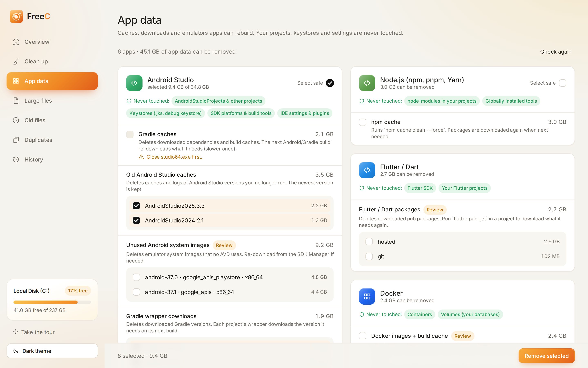The height and width of the screenshot is (368, 588).
Task: Click the App data grid icon
Action: (16, 81)
